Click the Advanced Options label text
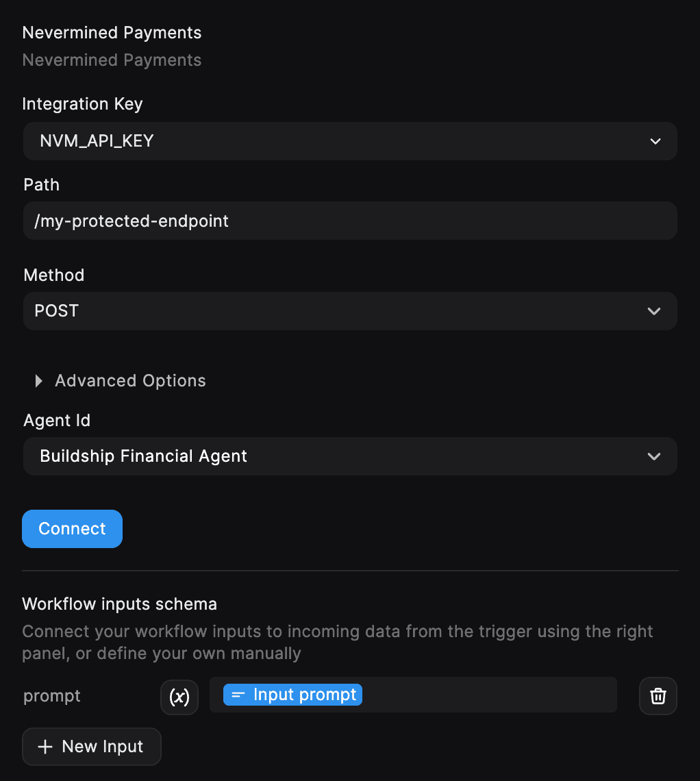The width and height of the screenshot is (700, 781). click(130, 381)
